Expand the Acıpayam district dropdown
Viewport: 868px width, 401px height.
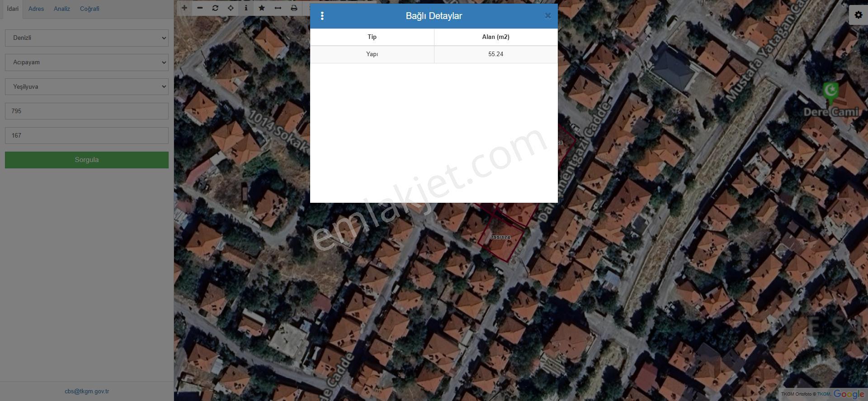coord(87,62)
